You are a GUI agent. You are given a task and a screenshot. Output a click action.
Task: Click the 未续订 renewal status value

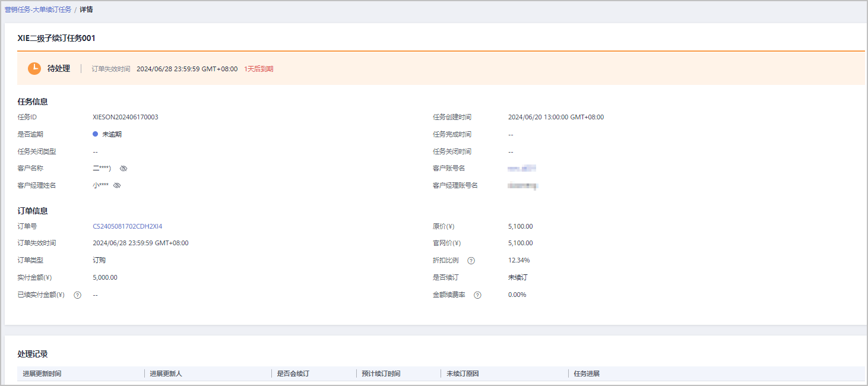[518, 277]
